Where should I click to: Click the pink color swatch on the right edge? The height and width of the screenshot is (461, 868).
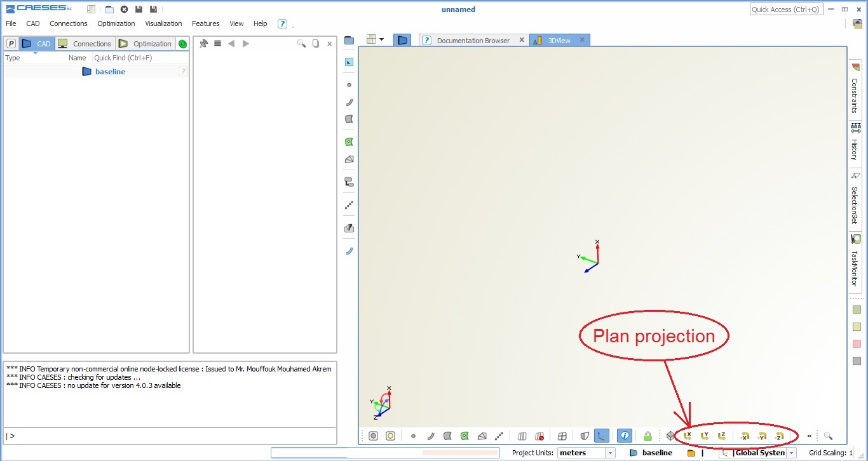(x=857, y=344)
